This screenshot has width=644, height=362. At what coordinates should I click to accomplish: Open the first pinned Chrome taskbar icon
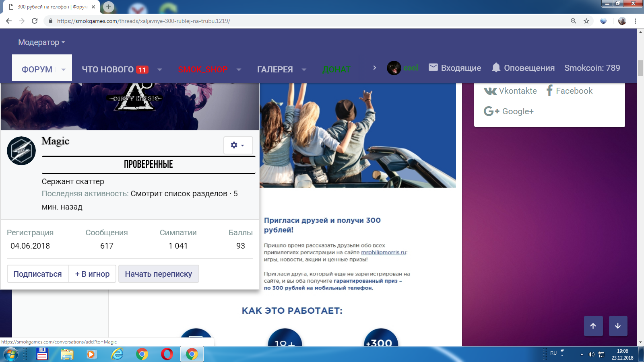[x=142, y=354]
